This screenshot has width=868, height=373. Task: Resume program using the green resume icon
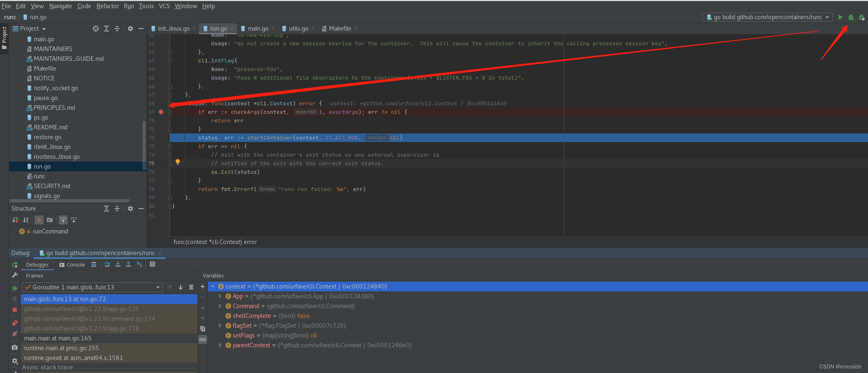pos(15,288)
